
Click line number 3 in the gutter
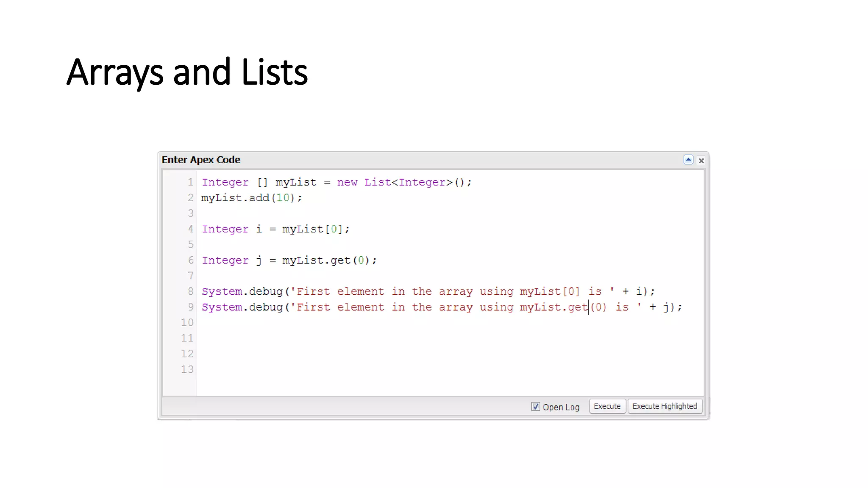tap(190, 213)
